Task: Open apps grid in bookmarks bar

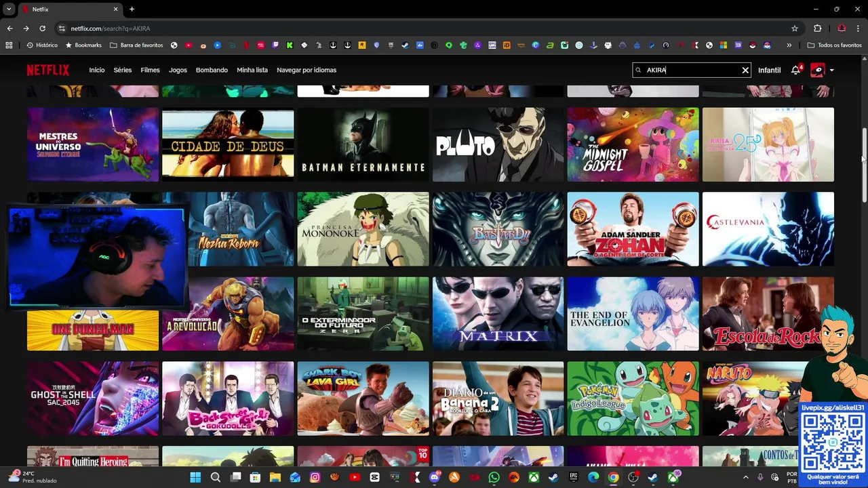Action: [x=9, y=45]
